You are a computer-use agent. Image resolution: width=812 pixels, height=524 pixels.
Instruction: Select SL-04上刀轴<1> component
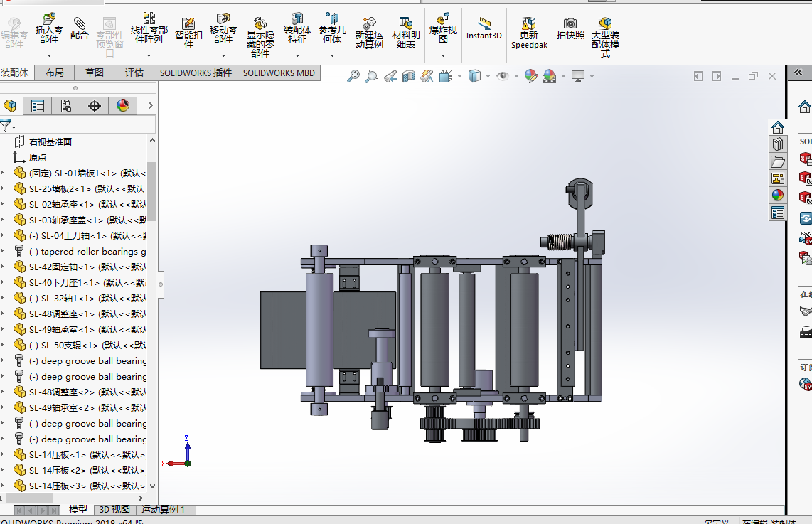point(80,235)
